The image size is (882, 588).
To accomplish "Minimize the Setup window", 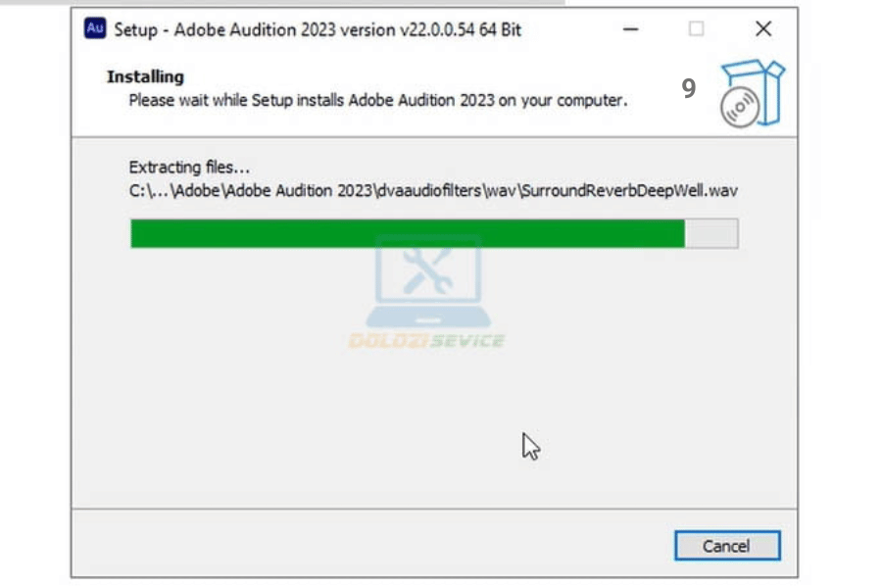I will coord(634,29).
